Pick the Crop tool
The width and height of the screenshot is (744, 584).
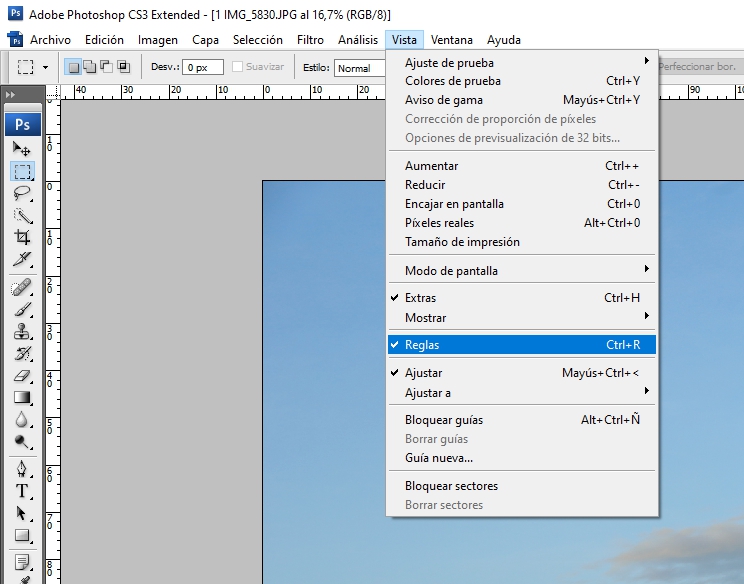(22, 237)
